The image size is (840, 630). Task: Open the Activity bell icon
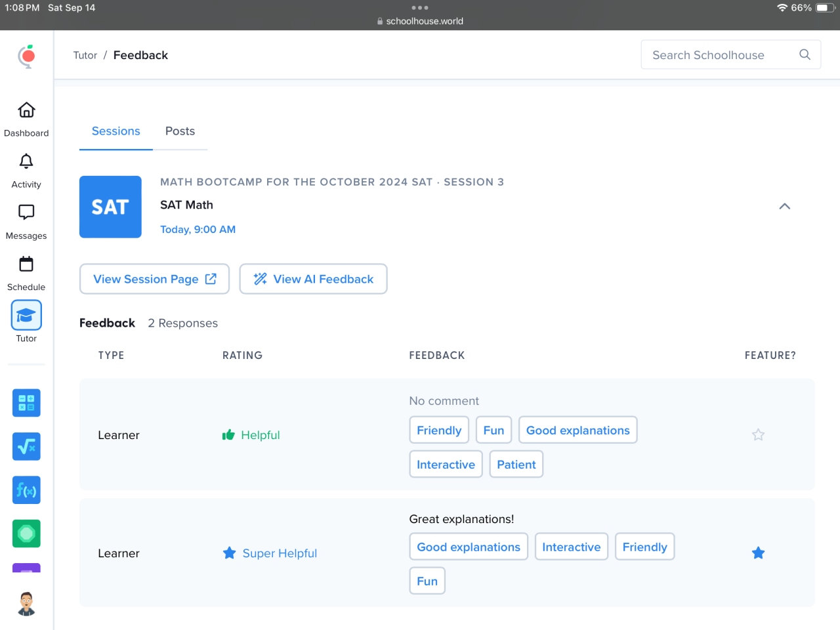tap(26, 161)
